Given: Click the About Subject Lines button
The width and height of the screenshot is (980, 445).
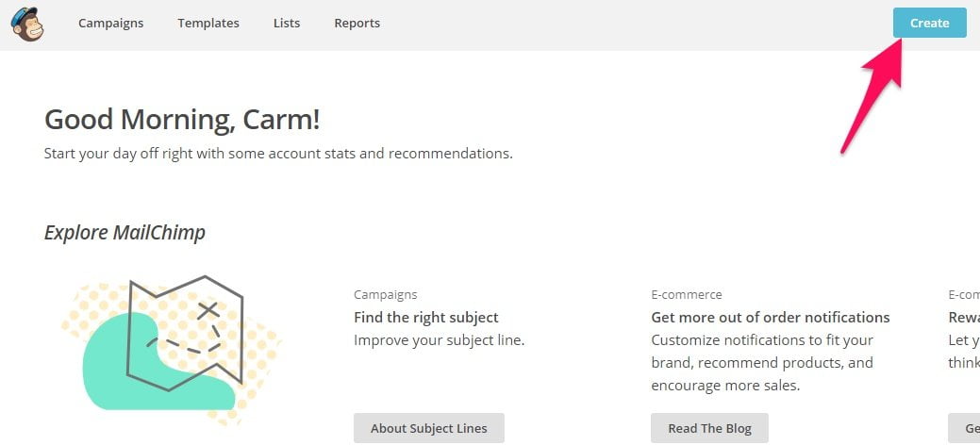Looking at the screenshot, I should (429, 428).
